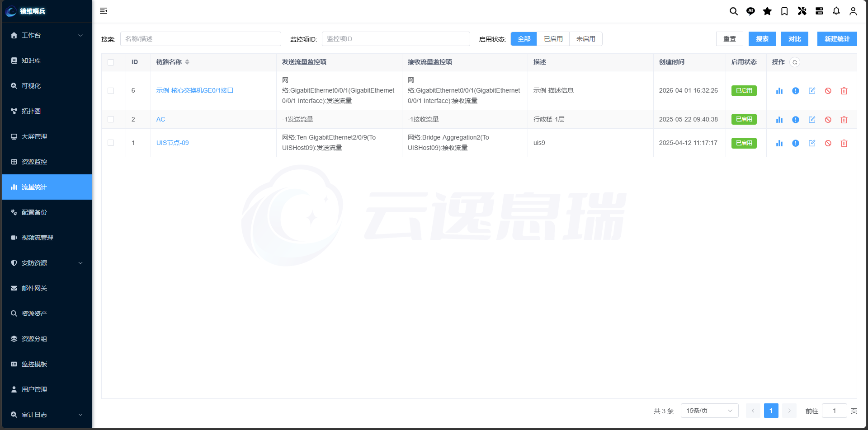
Task: Expand the 工作台 sidebar menu
Action: [x=47, y=35]
